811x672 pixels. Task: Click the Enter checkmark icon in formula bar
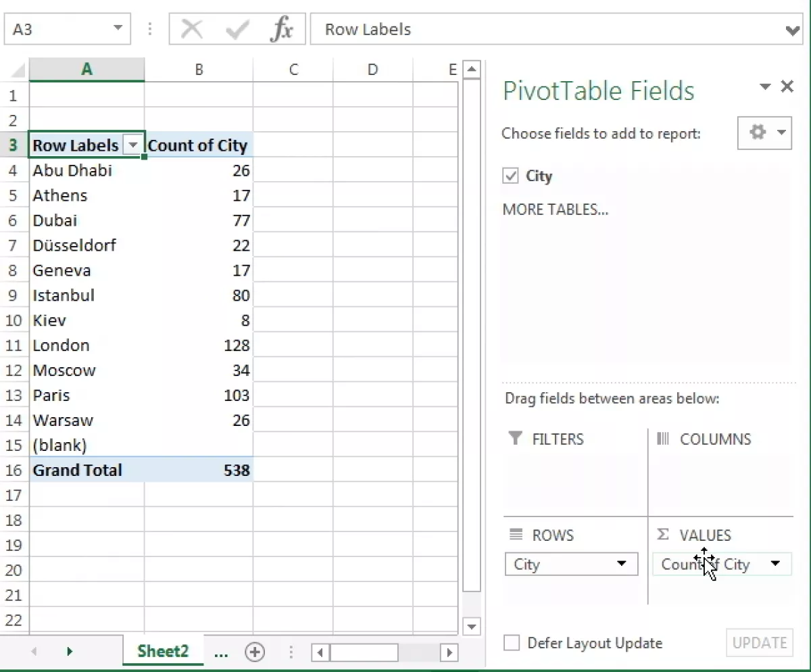pos(237,29)
